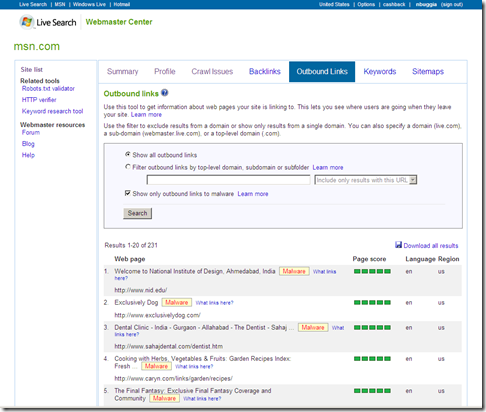Switch to the Summary tab
The image size is (486, 412).
tap(122, 71)
